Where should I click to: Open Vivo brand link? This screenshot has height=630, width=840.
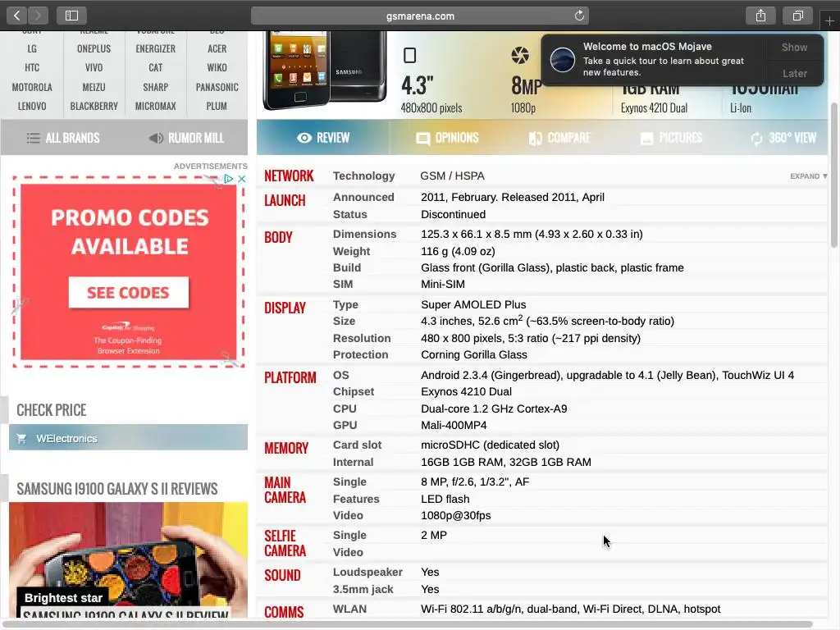point(94,67)
